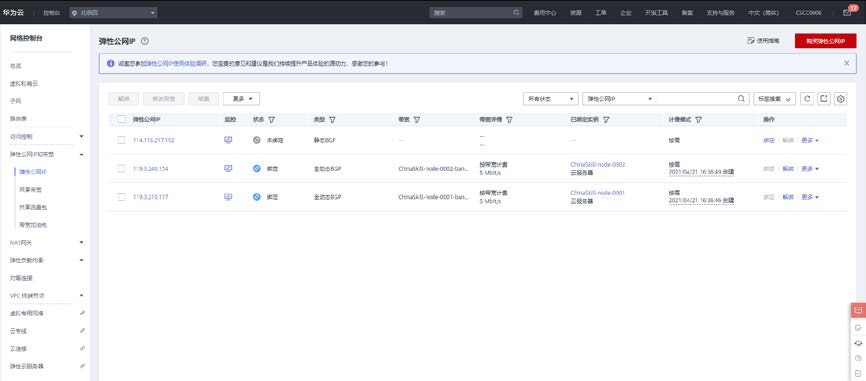Open table column settings gear icon
Viewport: 866px width, 381px height.
tap(841, 98)
